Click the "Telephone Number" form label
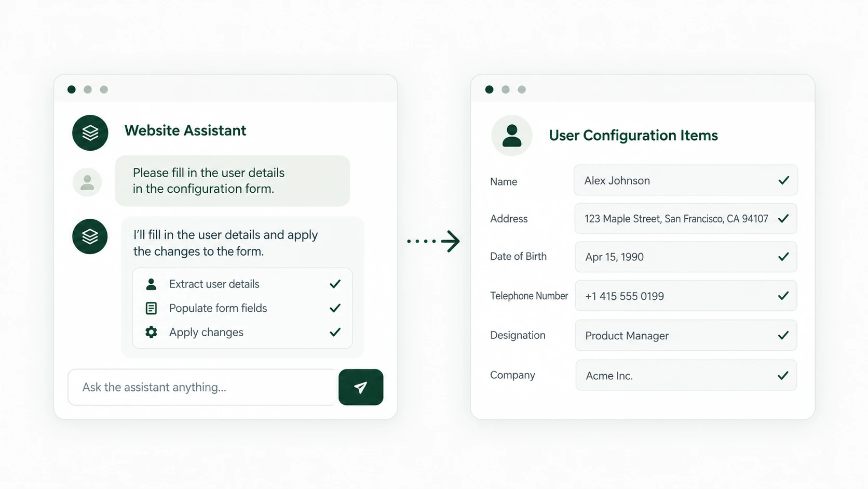868x489 pixels. pyautogui.click(x=529, y=296)
